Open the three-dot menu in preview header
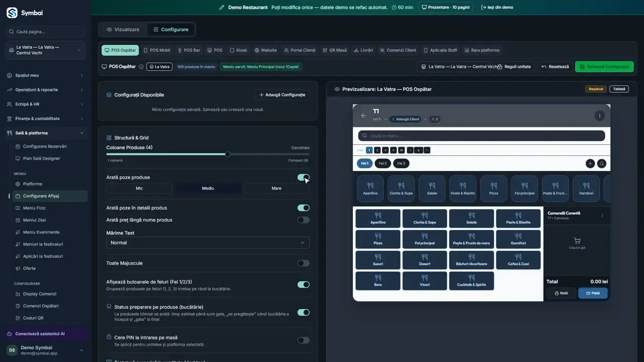Viewport: 644px width, 362px height. [599, 116]
